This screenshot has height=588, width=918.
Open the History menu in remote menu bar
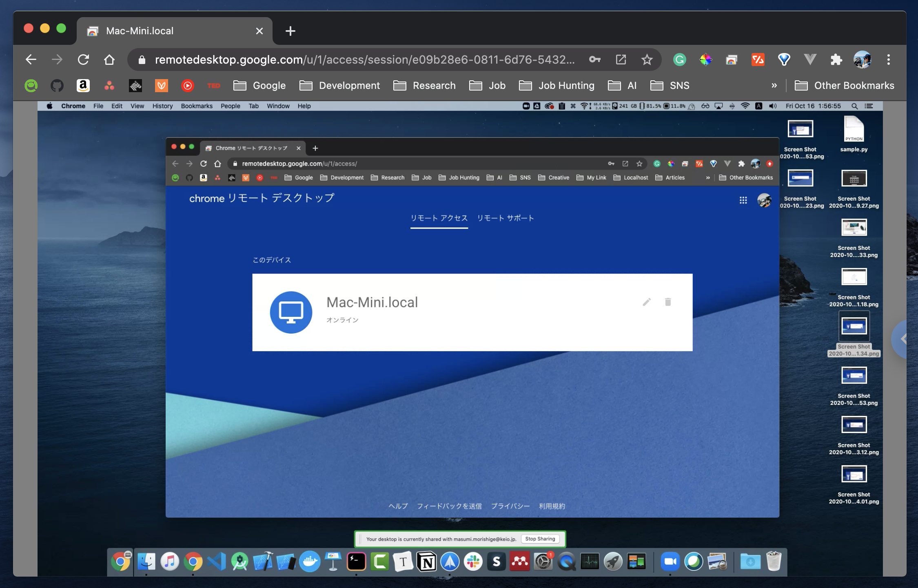(162, 106)
